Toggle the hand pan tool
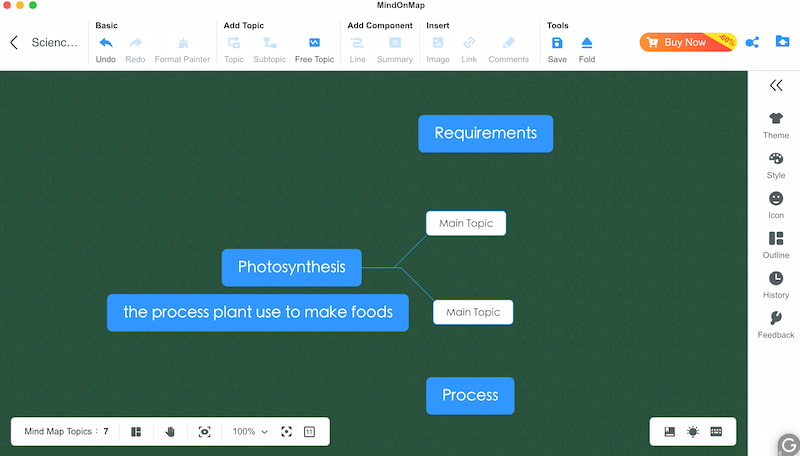This screenshot has height=456, width=800. click(x=170, y=431)
